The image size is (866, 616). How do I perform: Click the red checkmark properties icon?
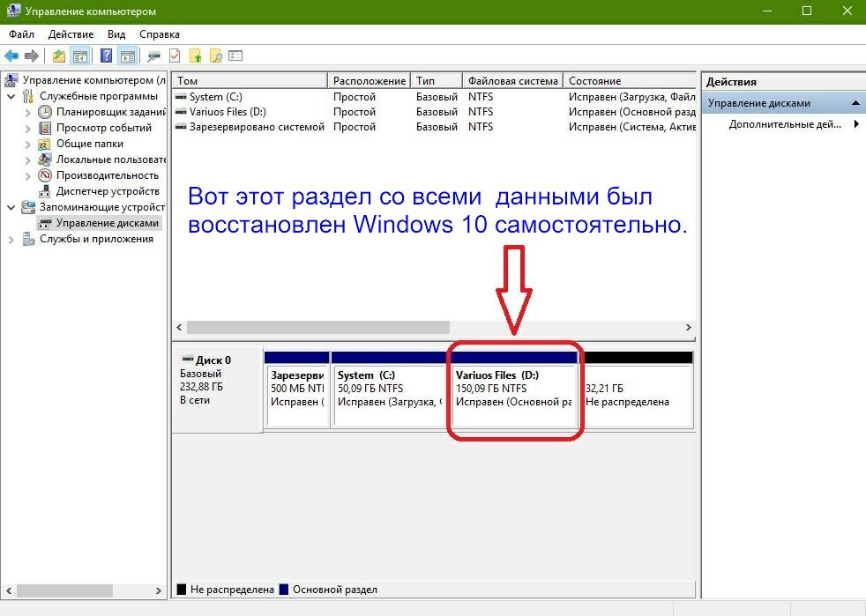click(175, 56)
